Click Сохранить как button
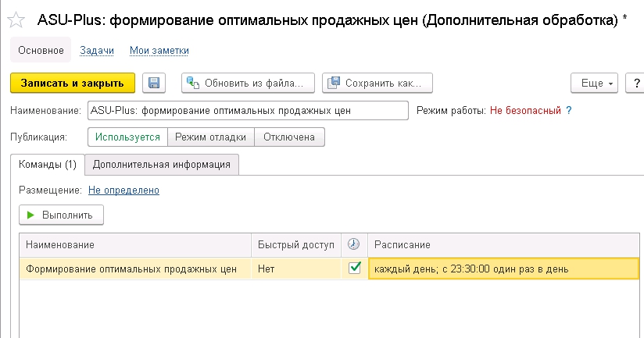Image resolution: width=644 pixels, height=338 pixels. click(x=377, y=83)
